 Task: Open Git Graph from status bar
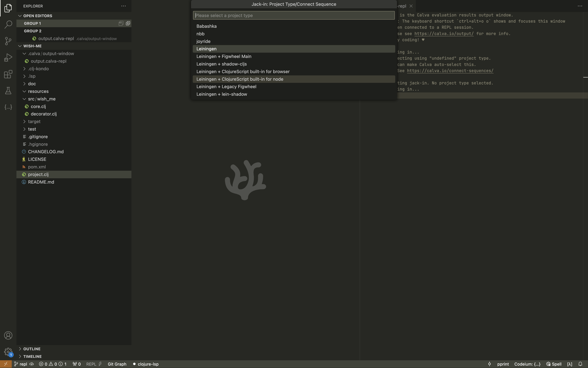pos(117,364)
